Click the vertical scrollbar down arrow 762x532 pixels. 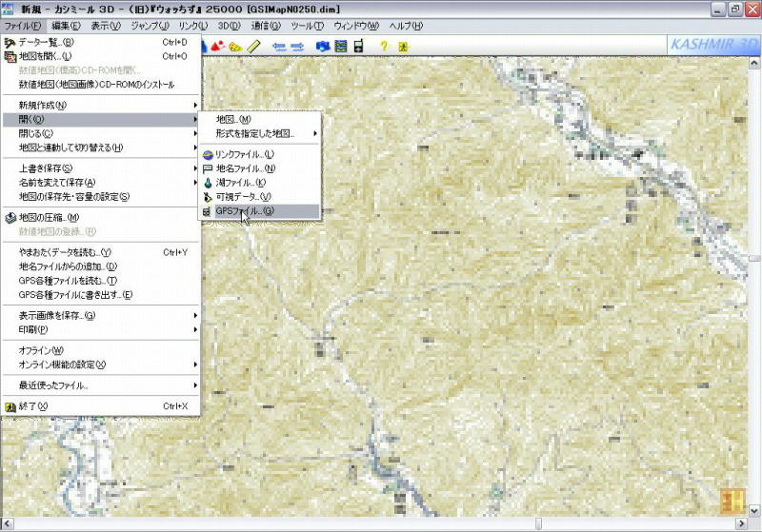pos(754,510)
